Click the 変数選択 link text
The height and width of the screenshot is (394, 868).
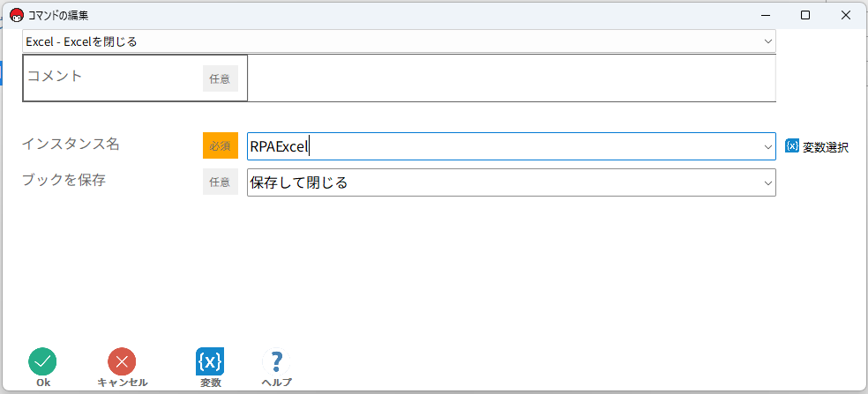[825, 147]
